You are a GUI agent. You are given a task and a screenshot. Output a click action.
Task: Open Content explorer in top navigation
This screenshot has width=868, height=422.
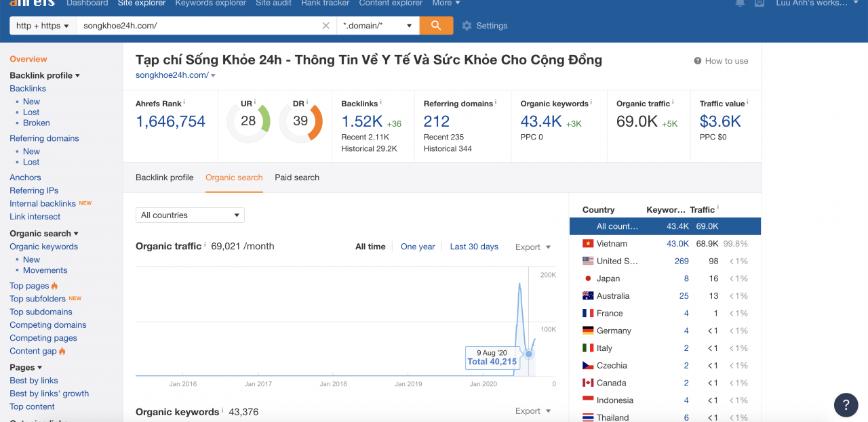click(x=391, y=3)
